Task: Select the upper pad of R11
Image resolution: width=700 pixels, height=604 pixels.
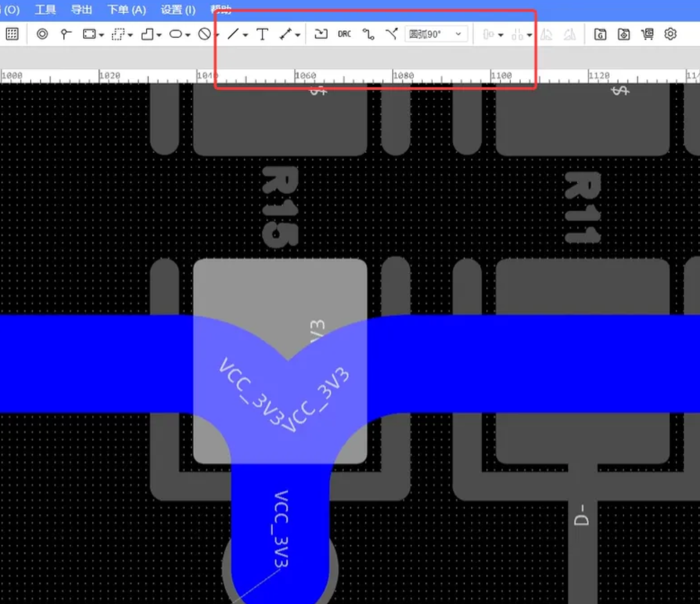Action: 582,120
